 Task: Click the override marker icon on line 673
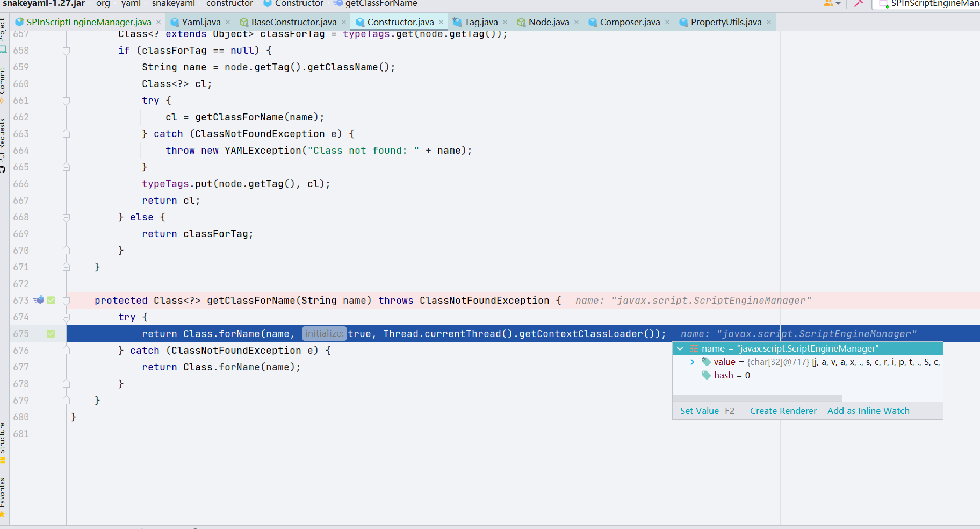pos(39,300)
